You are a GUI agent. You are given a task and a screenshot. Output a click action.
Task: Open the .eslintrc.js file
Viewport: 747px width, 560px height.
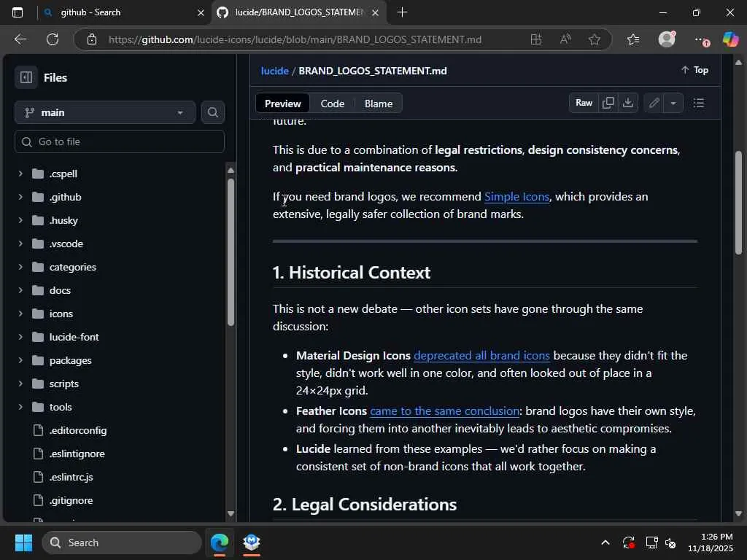click(x=71, y=477)
